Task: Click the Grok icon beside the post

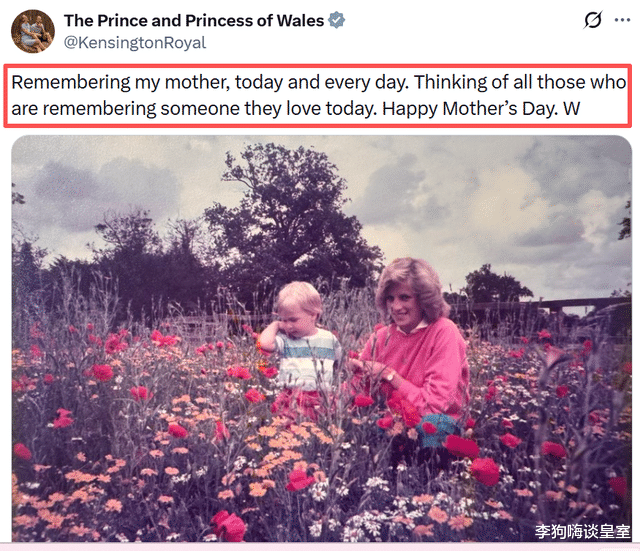Action: [593, 21]
